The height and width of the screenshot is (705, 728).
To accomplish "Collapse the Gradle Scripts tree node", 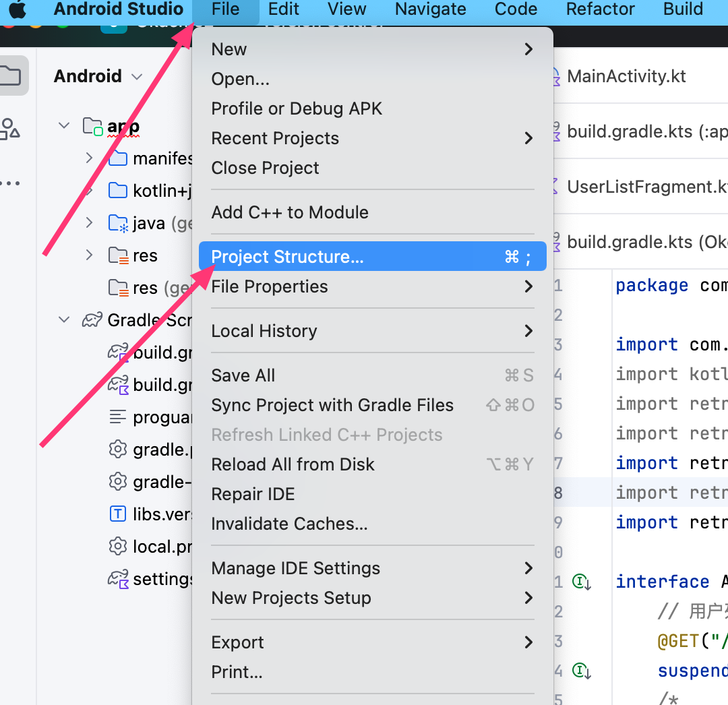I will [65, 319].
